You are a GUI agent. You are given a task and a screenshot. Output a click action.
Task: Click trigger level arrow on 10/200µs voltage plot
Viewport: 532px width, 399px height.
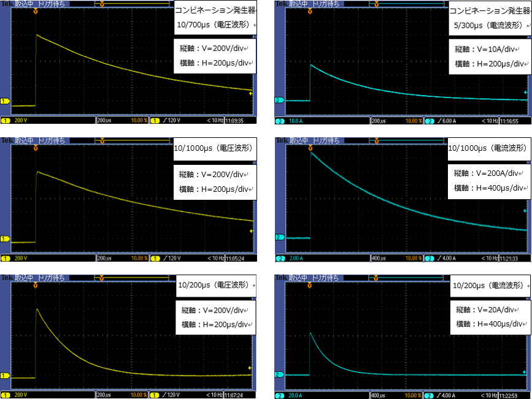pos(250,368)
